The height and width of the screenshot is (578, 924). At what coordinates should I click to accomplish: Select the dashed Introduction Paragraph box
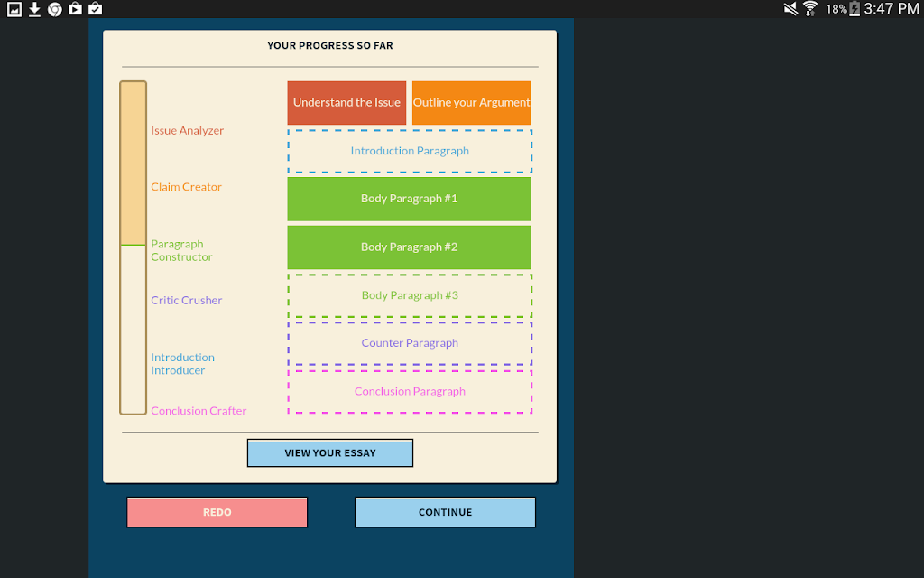coord(410,151)
